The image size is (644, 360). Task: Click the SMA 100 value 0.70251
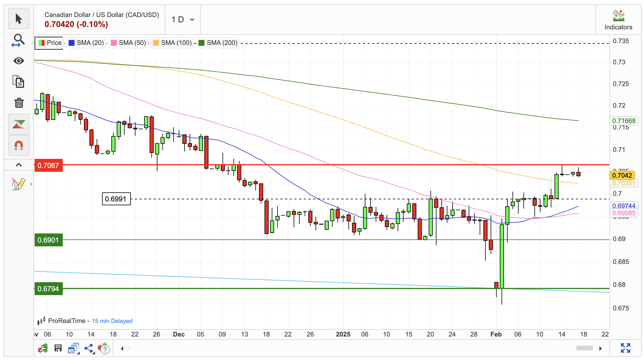624,183
